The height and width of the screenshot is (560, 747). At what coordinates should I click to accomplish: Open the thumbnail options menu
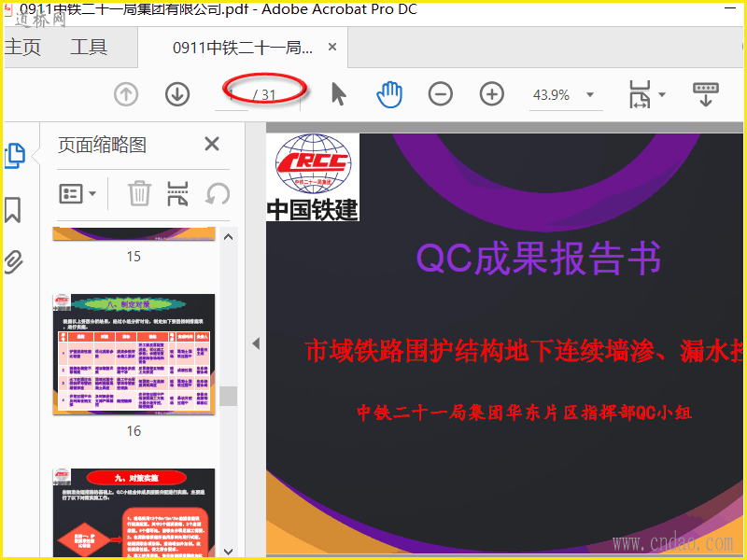coord(78,194)
